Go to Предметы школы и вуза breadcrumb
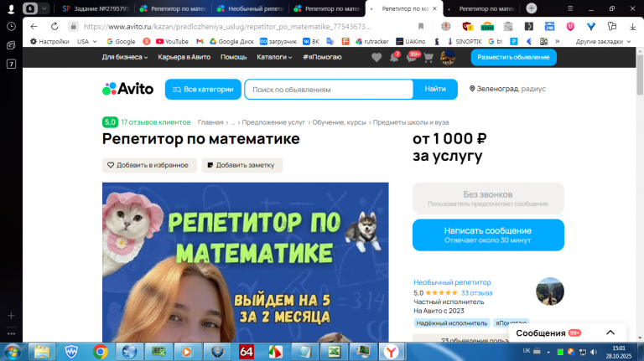This screenshot has width=644, height=361. pyautogui.click(x=411, y=122)
